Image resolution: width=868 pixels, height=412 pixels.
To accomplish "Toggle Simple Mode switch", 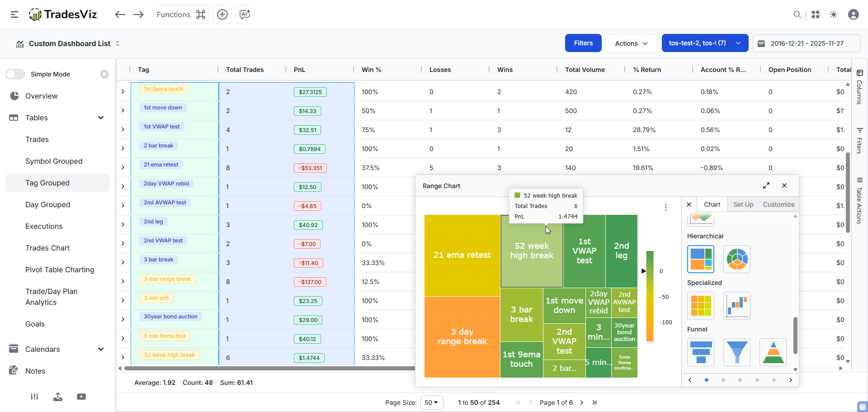I will [16, 74].
